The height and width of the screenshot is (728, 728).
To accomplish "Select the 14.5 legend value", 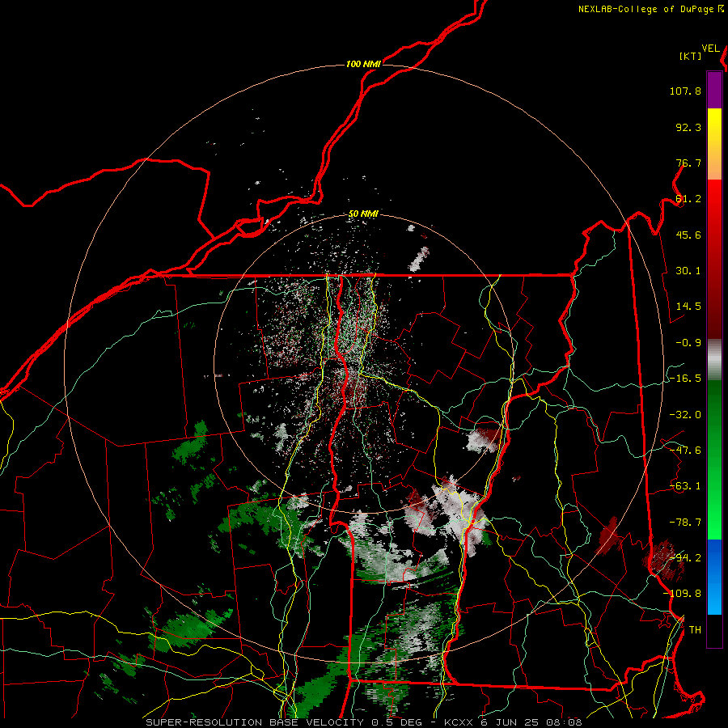I will point(688,307).
